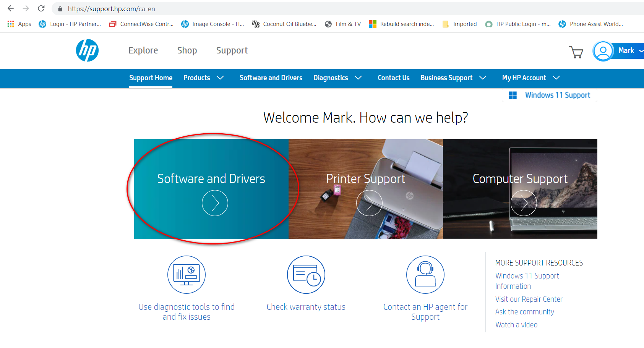Visit our Repair Center link

pyautogui.click(x=529, y=299)
